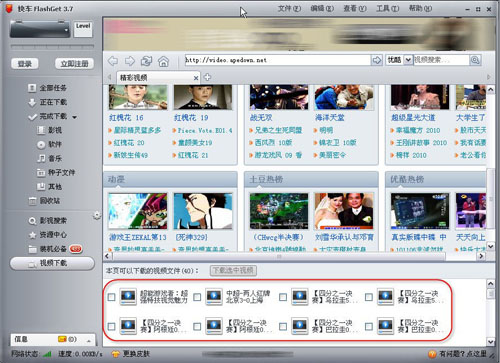Image resolution: width=500 pixels, height=363 pixels.
Task: Expand the 信息 panel arrow
Action: point(89,341)
